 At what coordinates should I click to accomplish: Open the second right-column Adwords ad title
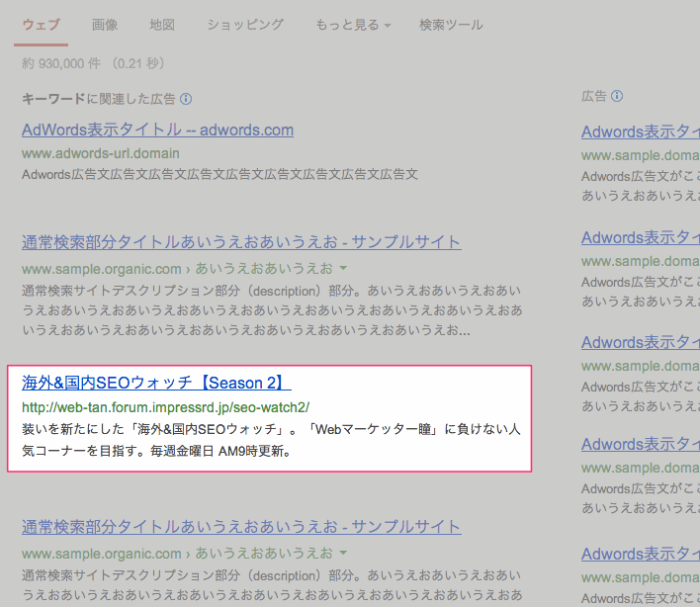640,237
